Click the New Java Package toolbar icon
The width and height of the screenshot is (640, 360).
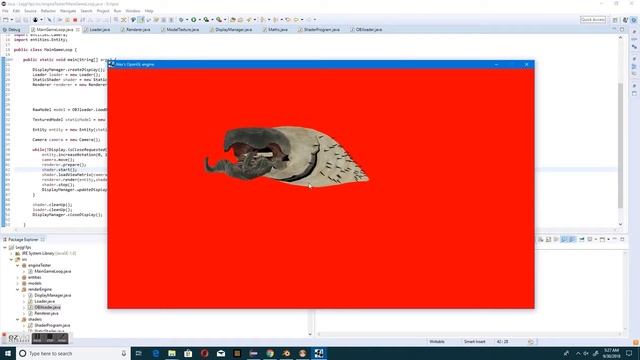pos(233,20)
